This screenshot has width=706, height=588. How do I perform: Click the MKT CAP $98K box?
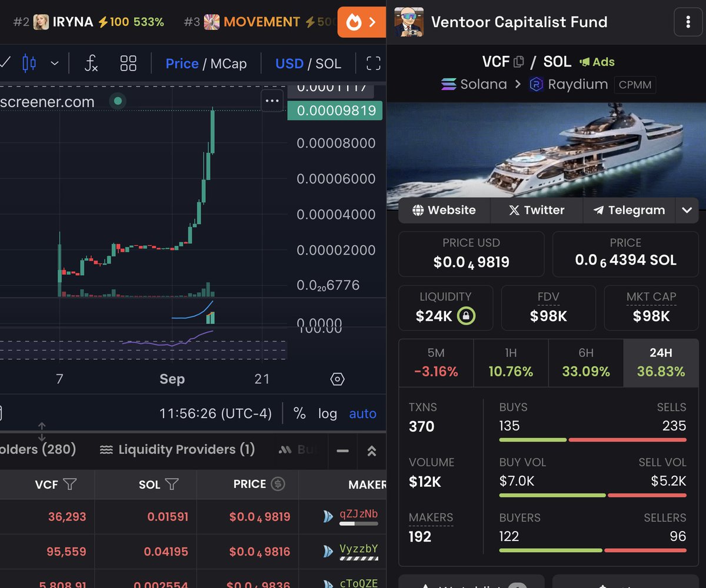pos(651,308)
